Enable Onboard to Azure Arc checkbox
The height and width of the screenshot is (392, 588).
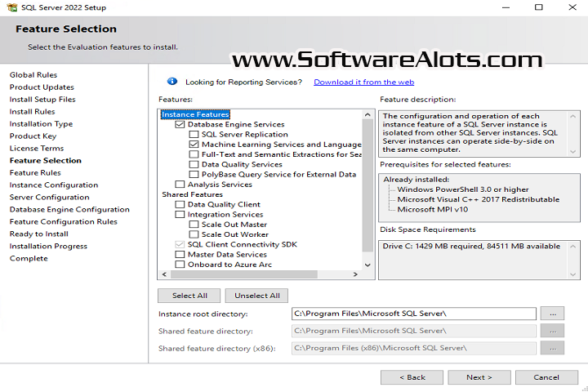pyautogui.click(x=180, y=265)
